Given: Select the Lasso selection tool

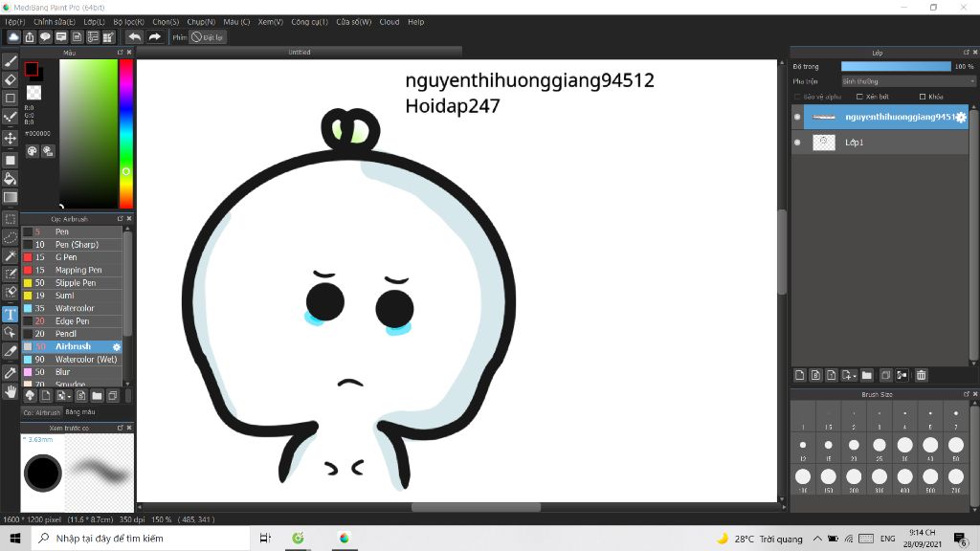Looking at the screenshot, I should pyautogui.click(x=11, y=237).
